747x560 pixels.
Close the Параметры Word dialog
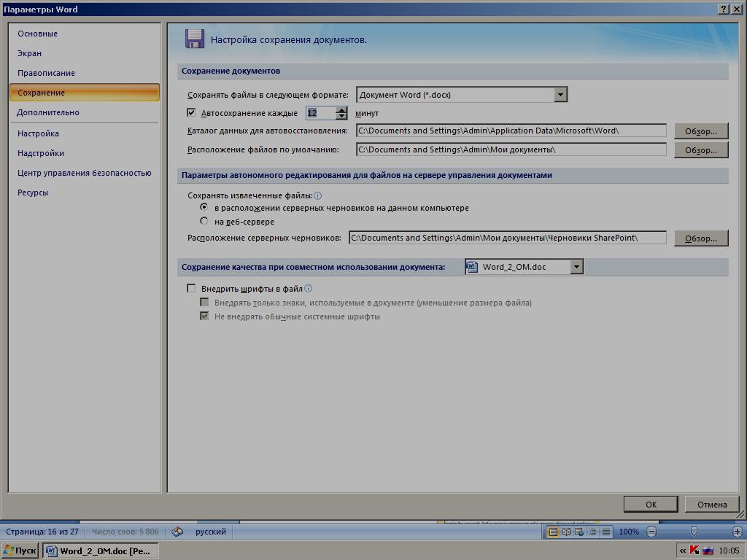click(737, 9)
